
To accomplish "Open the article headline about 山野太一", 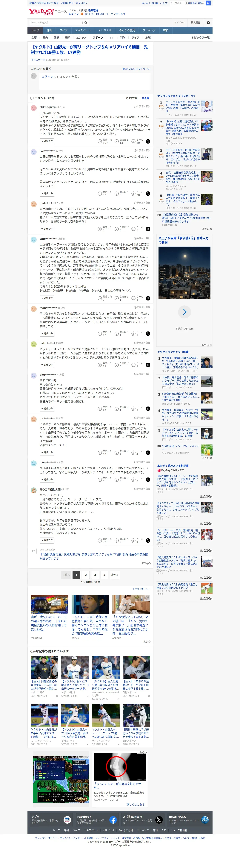I will point(89,50).
